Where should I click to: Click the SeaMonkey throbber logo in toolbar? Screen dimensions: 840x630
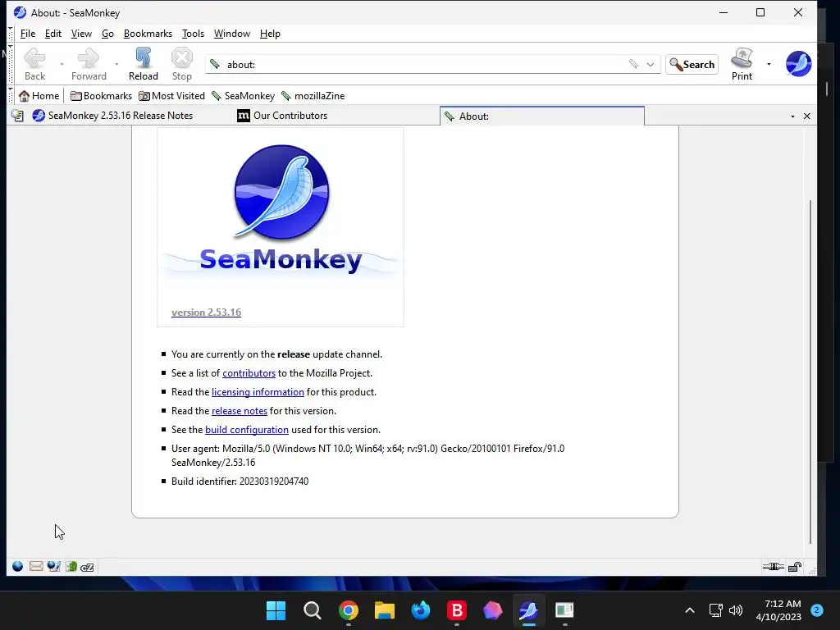798,64
